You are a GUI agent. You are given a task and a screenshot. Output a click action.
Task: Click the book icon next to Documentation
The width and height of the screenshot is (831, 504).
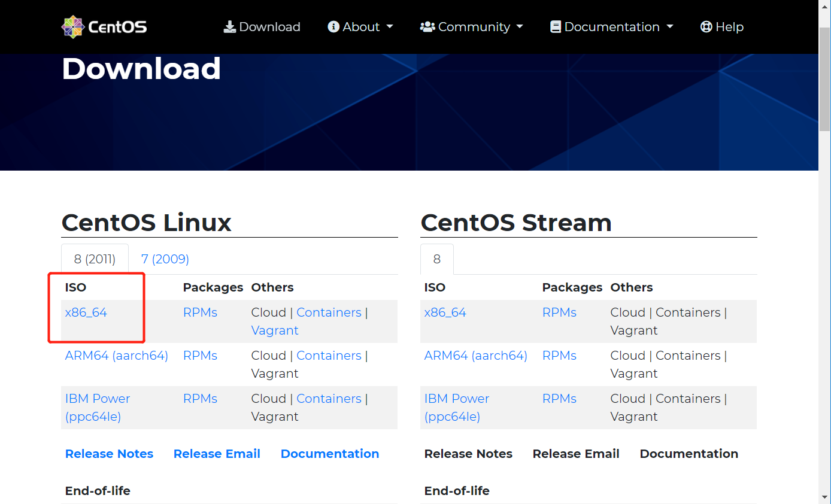point(555,26)
